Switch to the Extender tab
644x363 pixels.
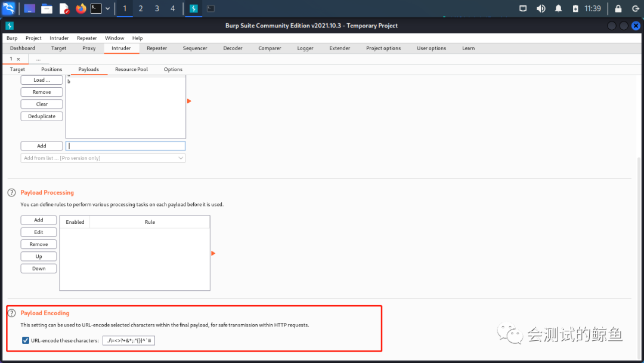tap(340, 48)
